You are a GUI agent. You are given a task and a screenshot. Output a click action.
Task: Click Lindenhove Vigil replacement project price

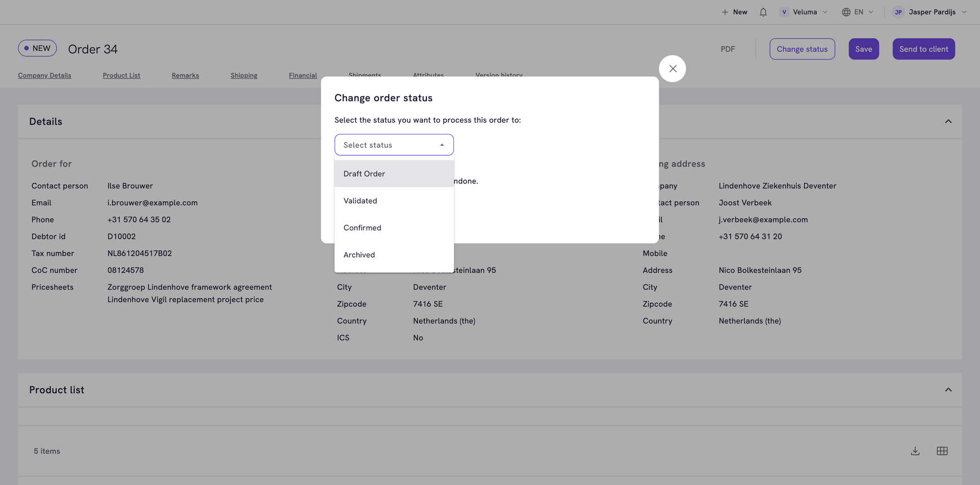point(186,299)
